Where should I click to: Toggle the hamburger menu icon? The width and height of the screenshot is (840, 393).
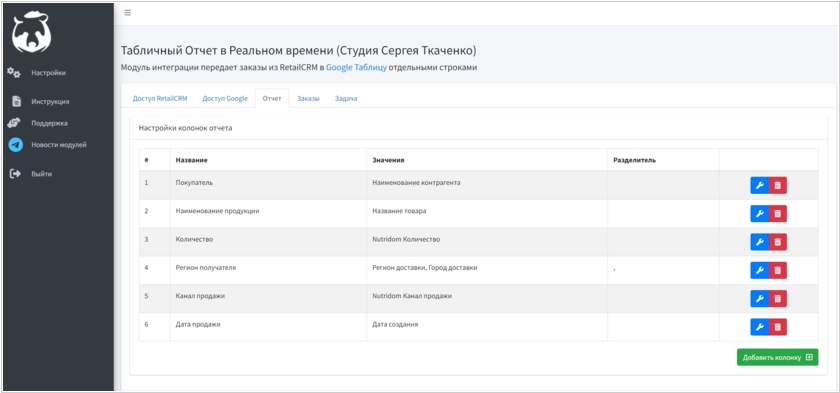(x=128, y=13)
